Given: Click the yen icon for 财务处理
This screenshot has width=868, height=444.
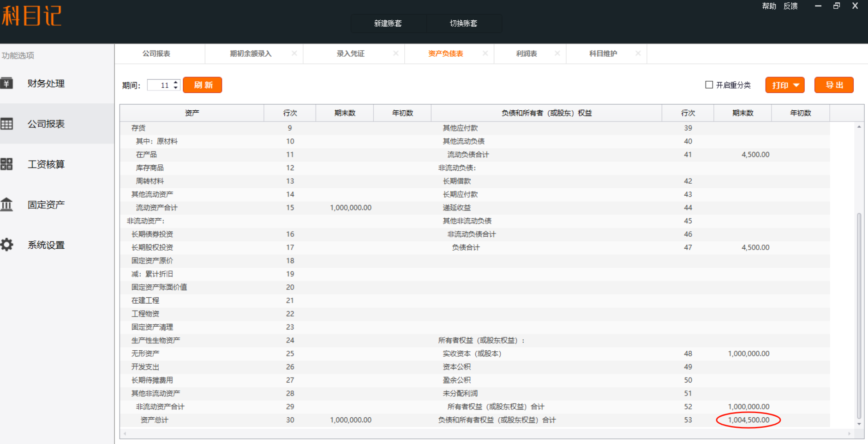Looking at the screenshot, I should click(x=6, y=84).
